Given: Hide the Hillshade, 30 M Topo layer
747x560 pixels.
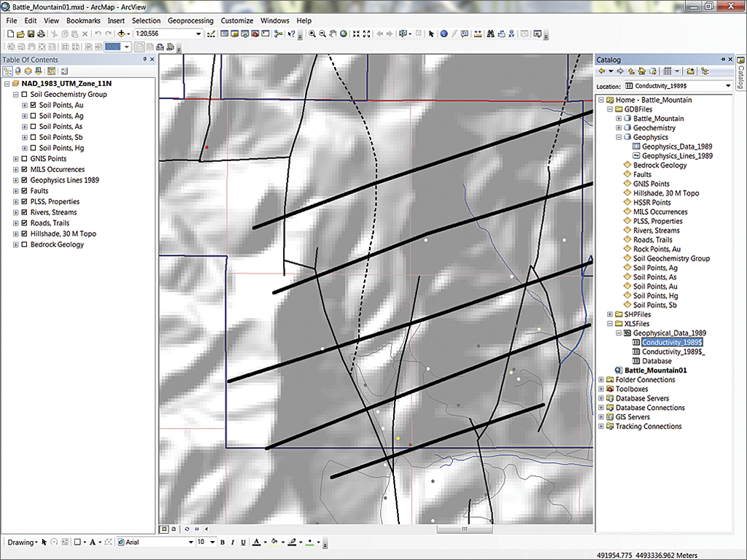Looking at the screenshot, I should click(24, 234).
